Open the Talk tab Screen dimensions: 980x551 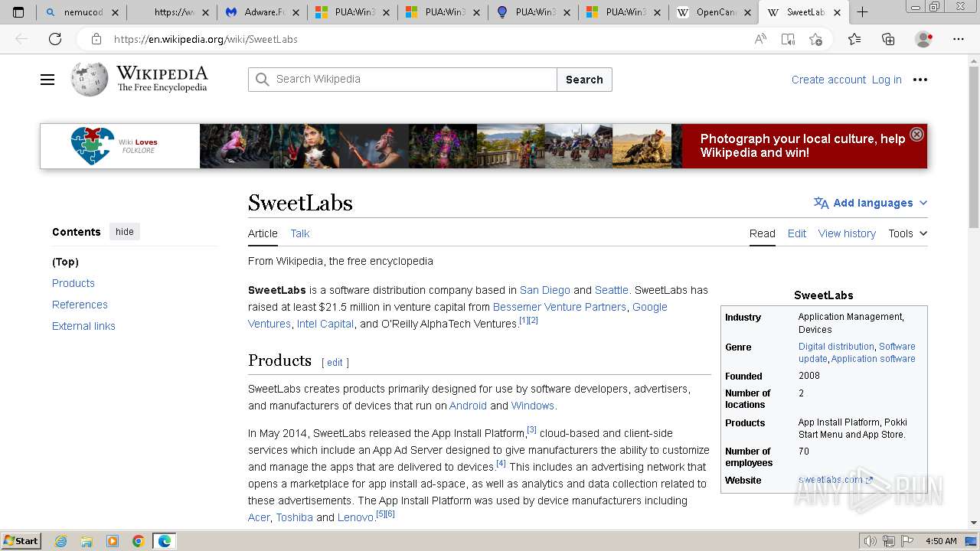[300, 233]
